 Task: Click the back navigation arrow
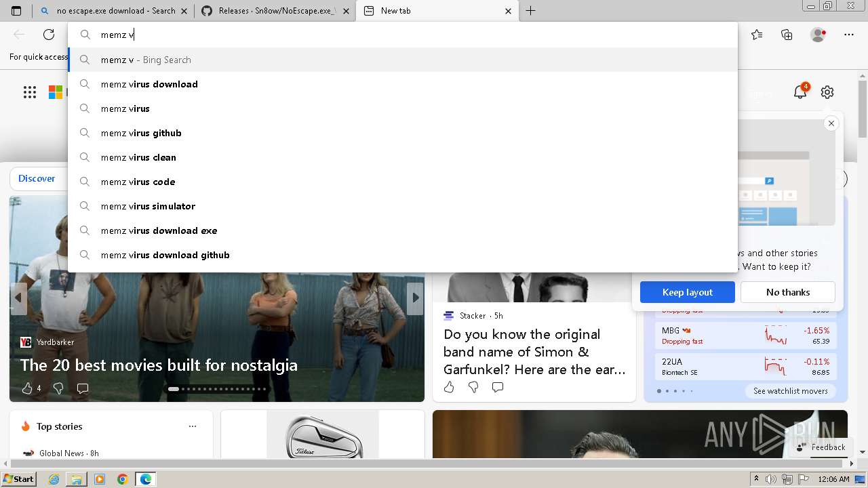point(19,35)
